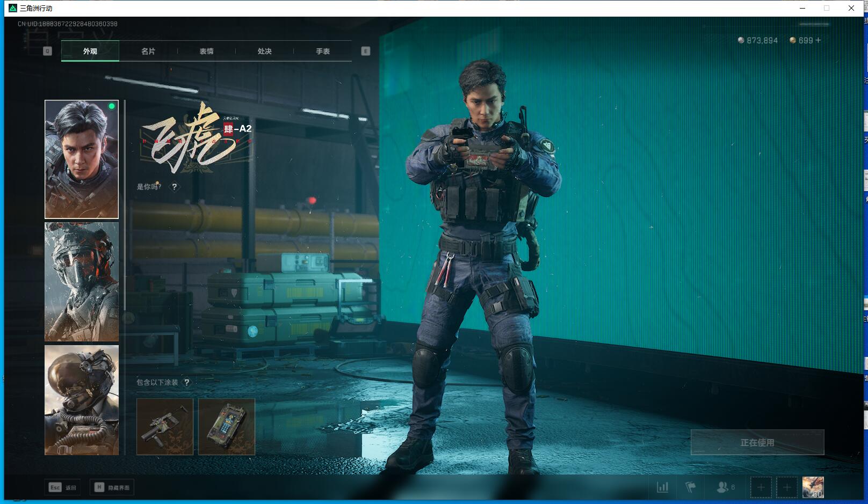Preview the included gun skin item
The image size is (868, 504).
(x=165, y=427)
